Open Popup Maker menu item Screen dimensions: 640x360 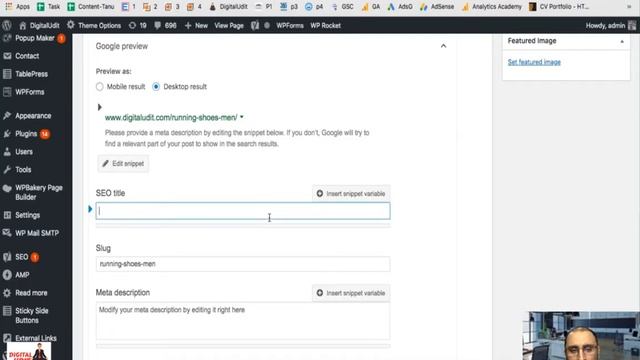click(x=35, y=38)
